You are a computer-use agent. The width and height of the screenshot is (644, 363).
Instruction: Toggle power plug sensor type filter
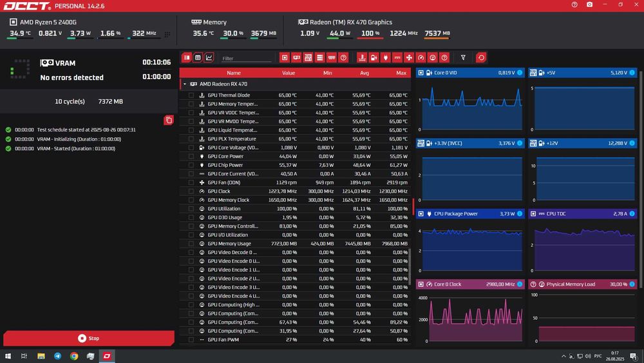[385, 57]
